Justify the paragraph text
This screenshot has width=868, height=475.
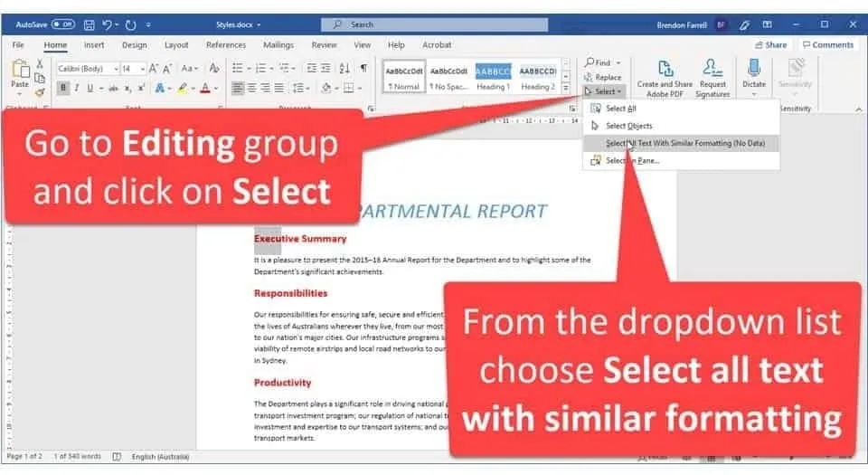pyautogui.click(x=279, y=88)
